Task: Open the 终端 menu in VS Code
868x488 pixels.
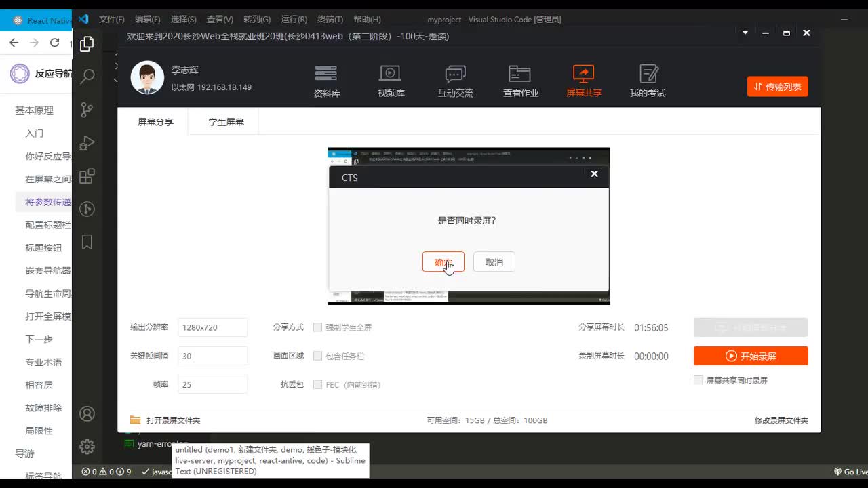Action: (332, 19)
